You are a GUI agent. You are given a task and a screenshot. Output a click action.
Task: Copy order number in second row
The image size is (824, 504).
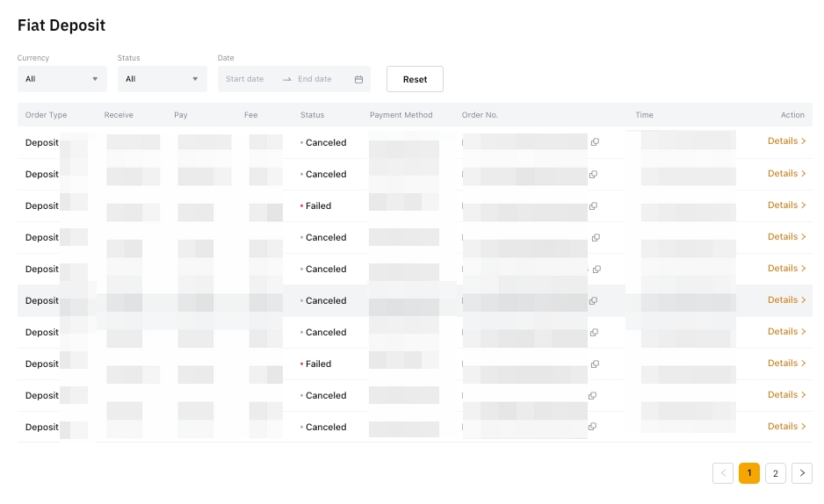(x=593, y=175)
